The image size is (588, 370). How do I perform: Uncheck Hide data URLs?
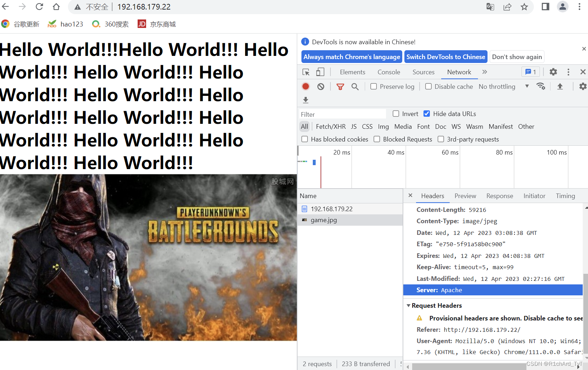[427, 114]
